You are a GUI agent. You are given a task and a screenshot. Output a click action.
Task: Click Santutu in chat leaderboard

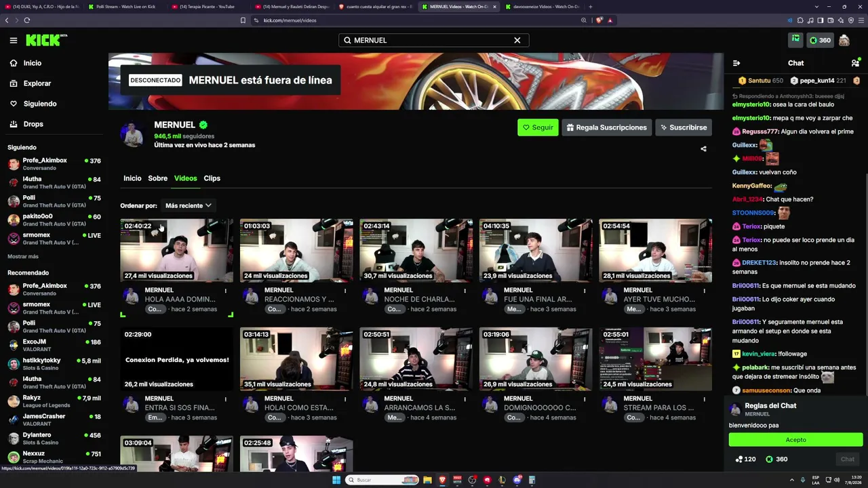pos(760,81)
